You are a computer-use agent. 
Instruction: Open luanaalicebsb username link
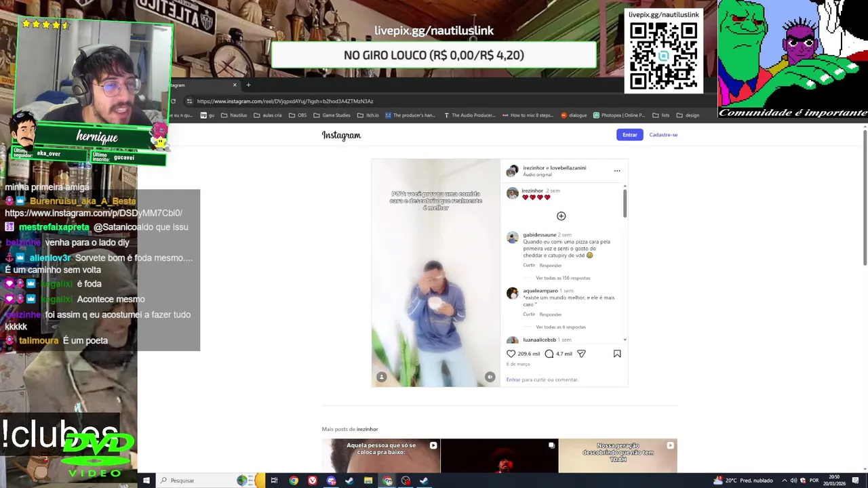point(539,340)
